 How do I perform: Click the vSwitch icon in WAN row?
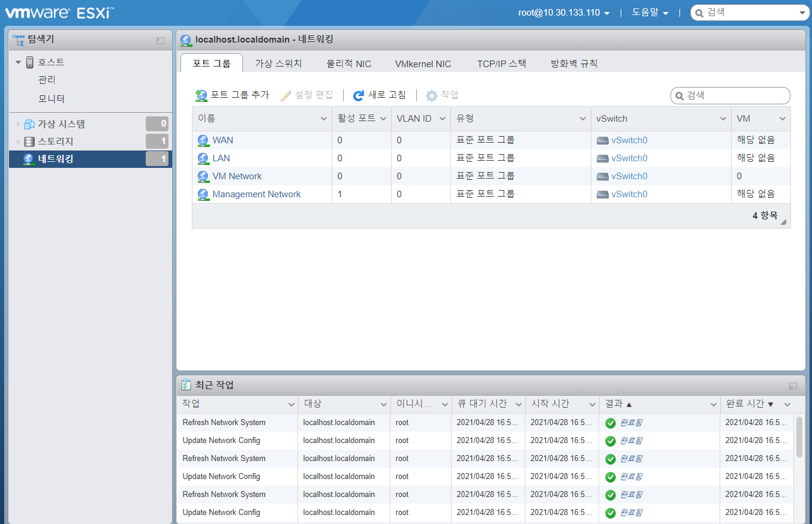pyautogui.click(x=603, y=141)
